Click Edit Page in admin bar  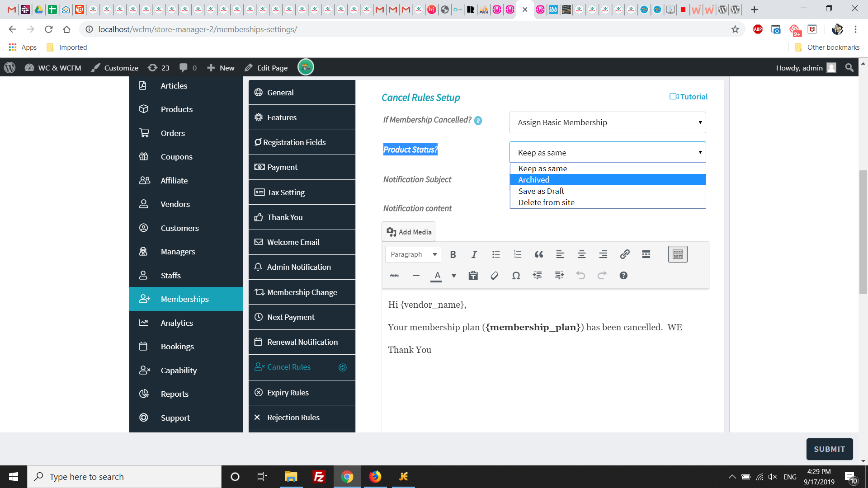[266, 68]
